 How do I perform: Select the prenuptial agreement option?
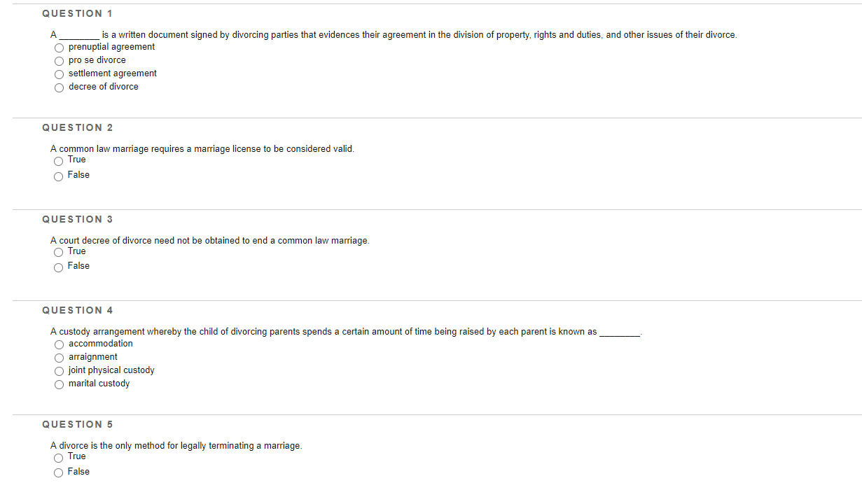[x=59, y=48]
